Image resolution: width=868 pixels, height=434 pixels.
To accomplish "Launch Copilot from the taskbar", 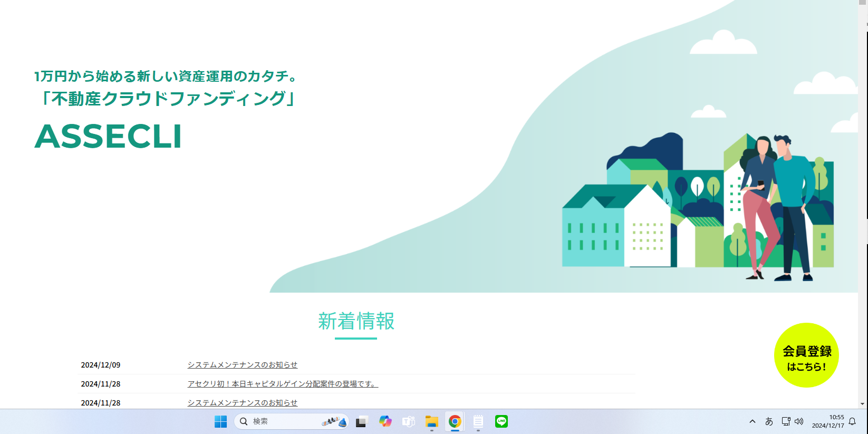I will click(385, 421).
